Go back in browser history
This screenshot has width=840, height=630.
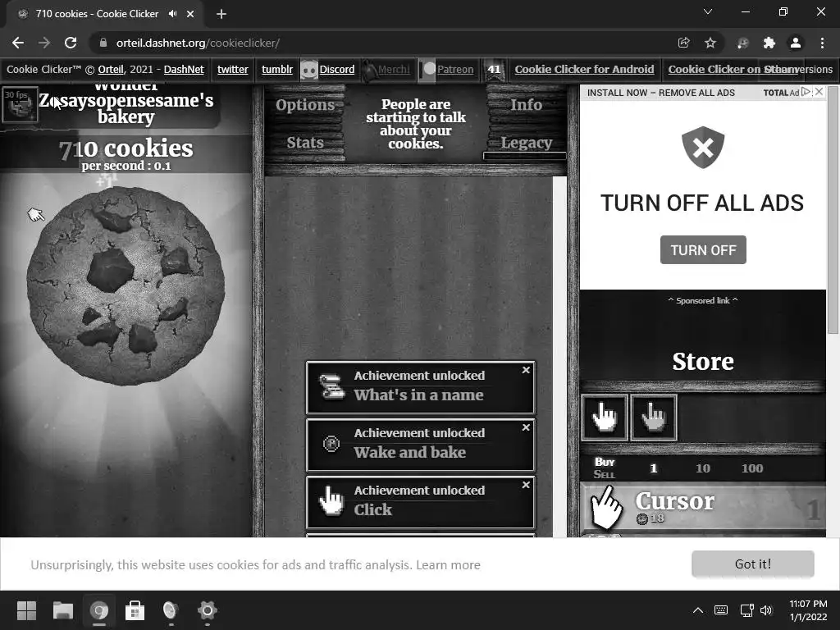point(18,43)
